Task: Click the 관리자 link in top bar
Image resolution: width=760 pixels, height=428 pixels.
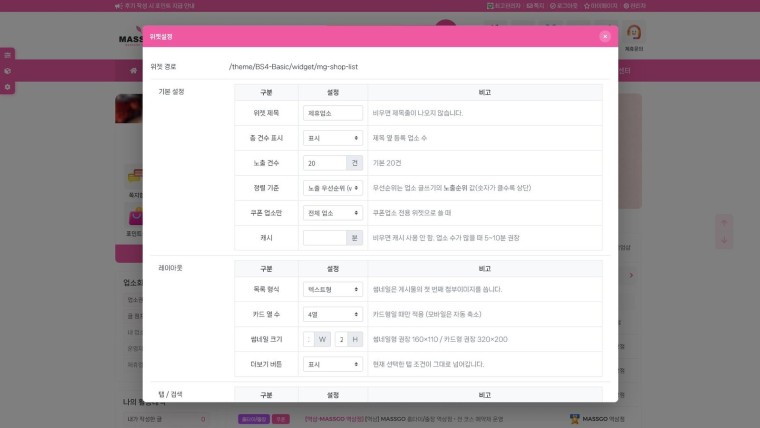Action: point(634,6)
